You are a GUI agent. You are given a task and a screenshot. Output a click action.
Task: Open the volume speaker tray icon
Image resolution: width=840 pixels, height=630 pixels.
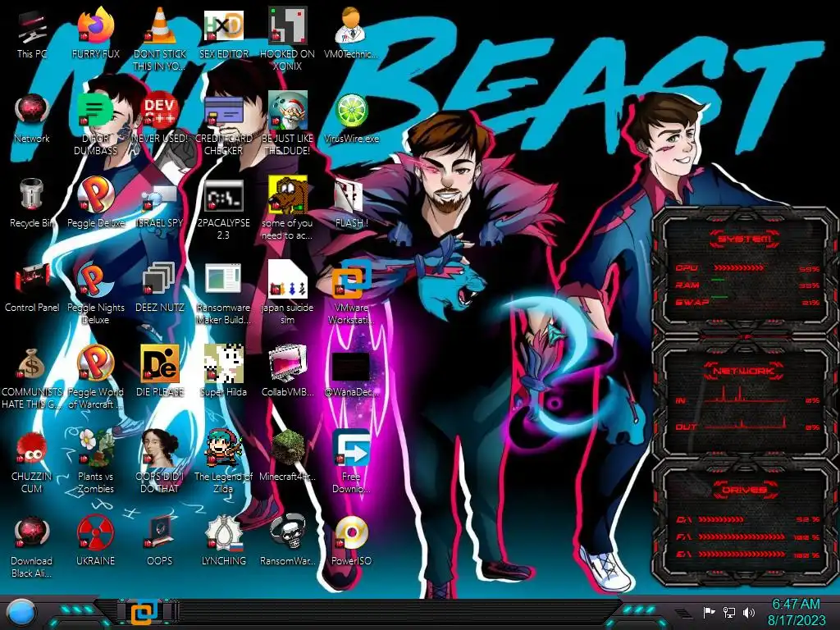[x=749, y=612]
